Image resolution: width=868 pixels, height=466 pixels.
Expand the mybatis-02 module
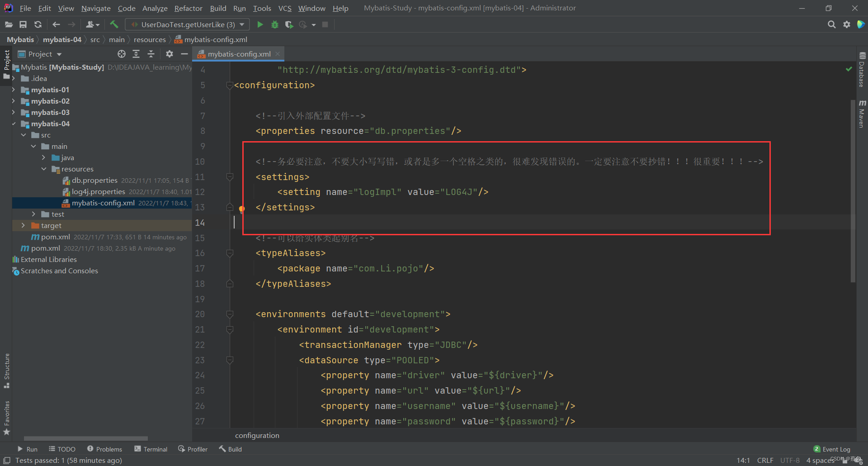(x=14, y=101)
